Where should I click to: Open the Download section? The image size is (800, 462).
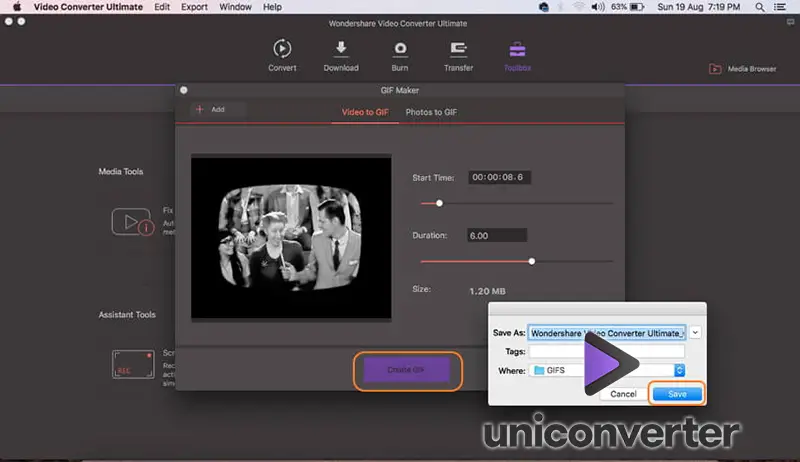341,55
